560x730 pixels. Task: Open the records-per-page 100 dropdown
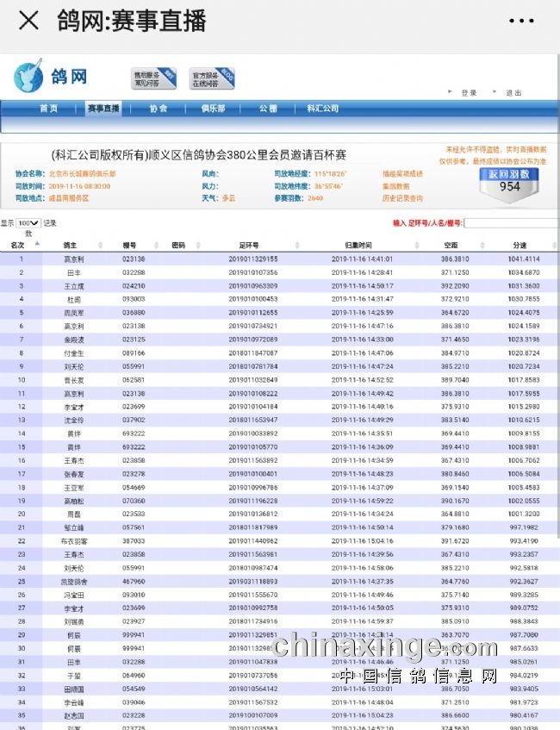[28, 223]
